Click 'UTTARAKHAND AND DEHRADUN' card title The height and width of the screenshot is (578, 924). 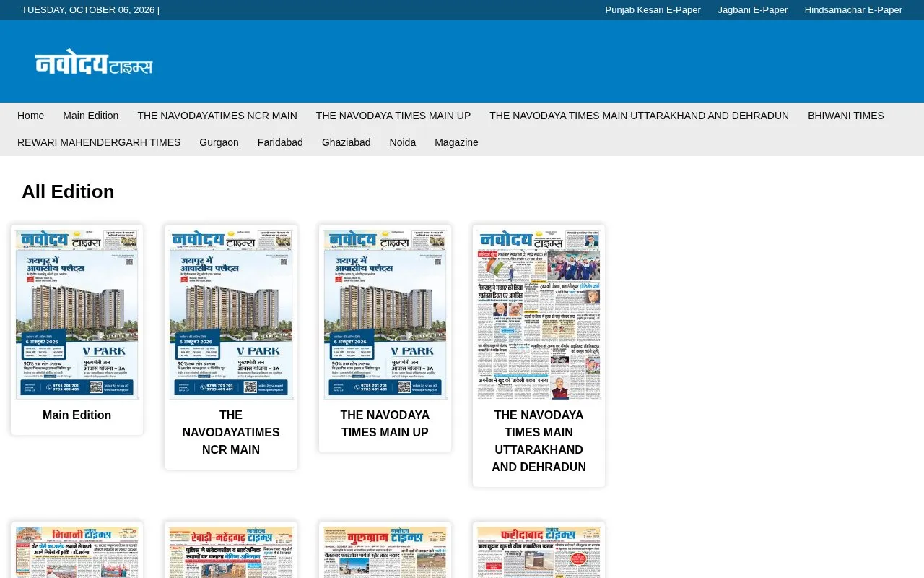[539, 441]
